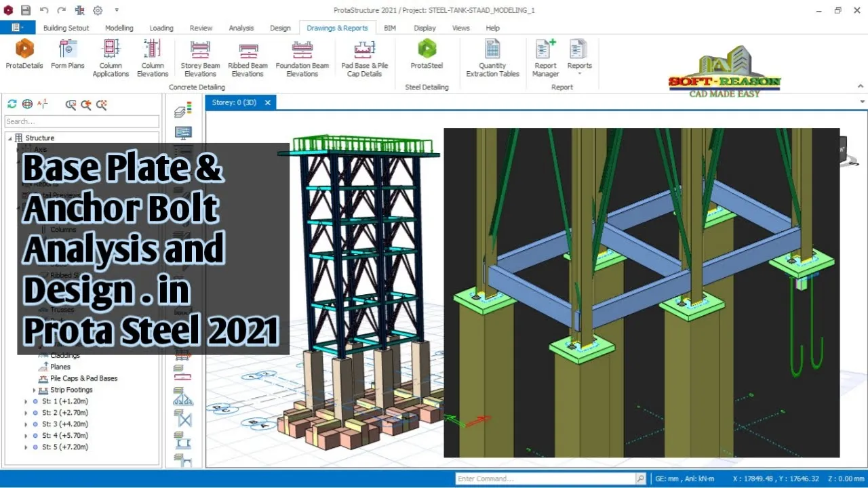
Task: Switch to the Design tab
Action: tap(280, 28)
